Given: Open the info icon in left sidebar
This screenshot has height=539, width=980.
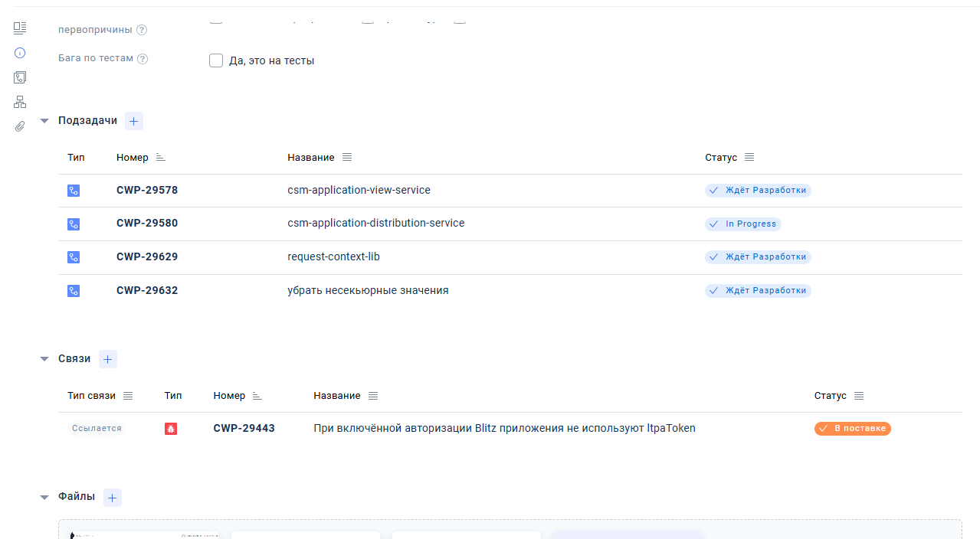Looking at the screenshot, I should [x=20, y=53].
